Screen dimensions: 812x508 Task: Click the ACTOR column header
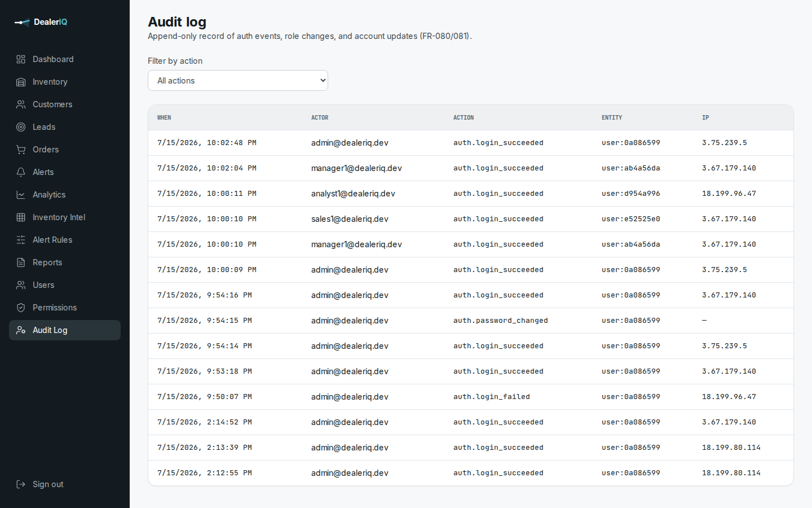[320, 117]
